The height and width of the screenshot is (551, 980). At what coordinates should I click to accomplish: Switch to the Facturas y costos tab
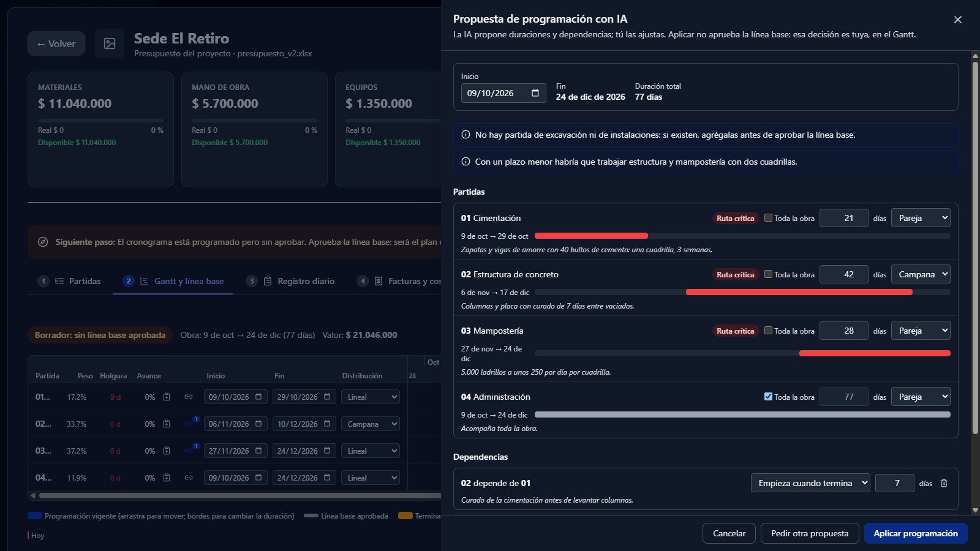399,281
